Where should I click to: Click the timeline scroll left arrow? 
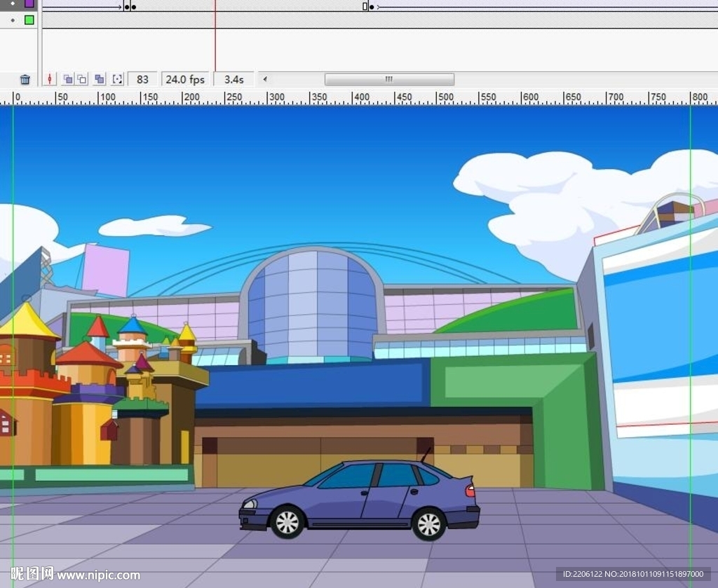pyautogui.click(x=265, y=80)
